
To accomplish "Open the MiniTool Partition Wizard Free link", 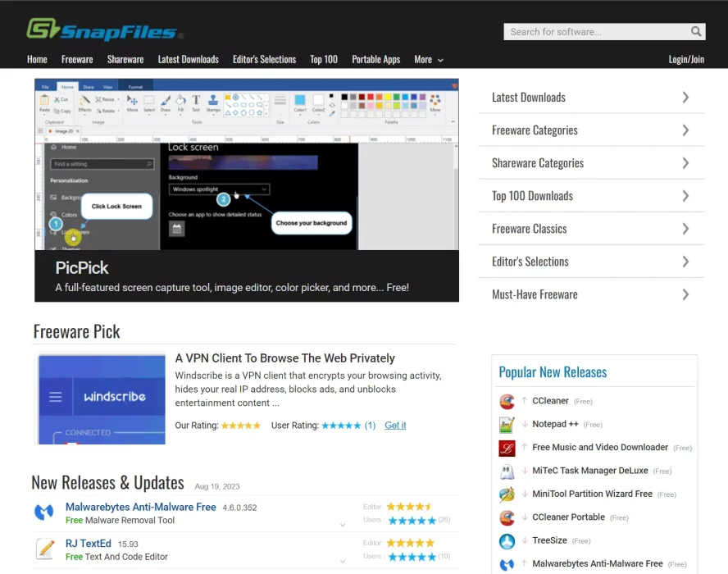I will click(x=592, y=494).
